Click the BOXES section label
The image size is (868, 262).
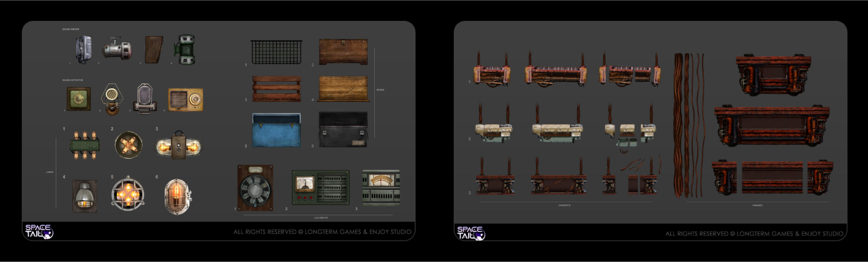point(380,89)
